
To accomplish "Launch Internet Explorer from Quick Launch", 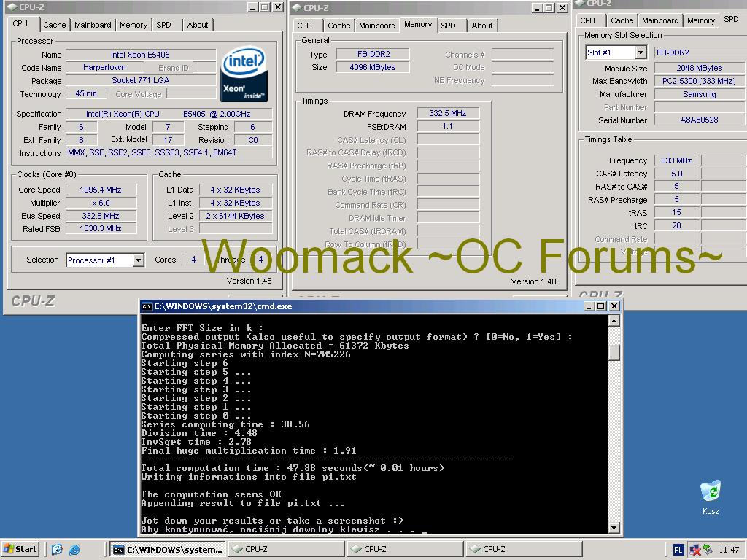I will tap(74, 550).
